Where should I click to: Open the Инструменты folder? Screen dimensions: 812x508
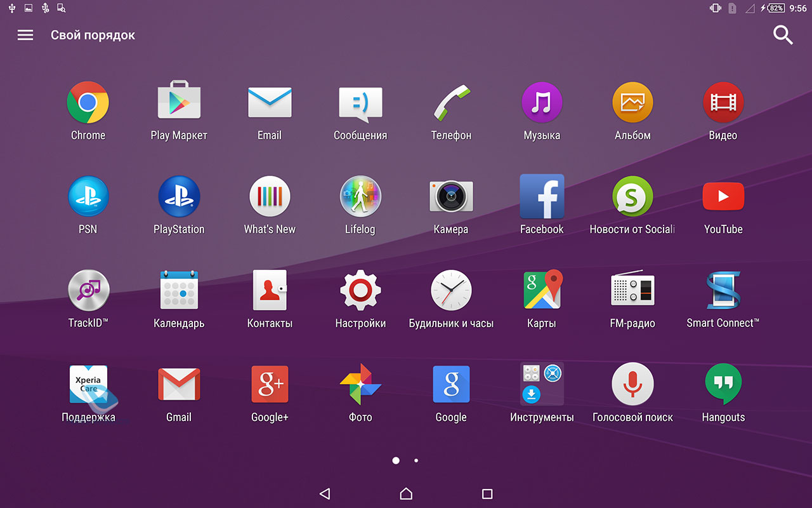pos(542,384)
